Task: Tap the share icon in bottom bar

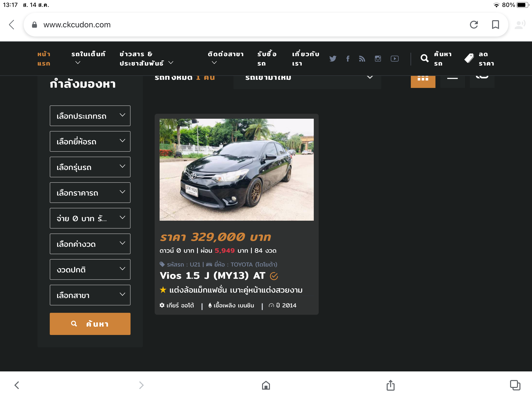Action: [x=390, y=385]
